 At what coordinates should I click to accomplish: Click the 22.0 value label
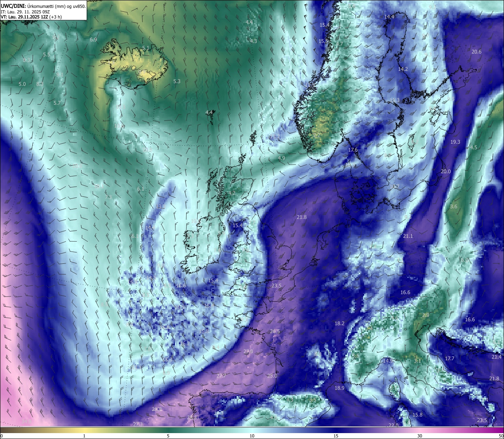click(x=393, y=425)
